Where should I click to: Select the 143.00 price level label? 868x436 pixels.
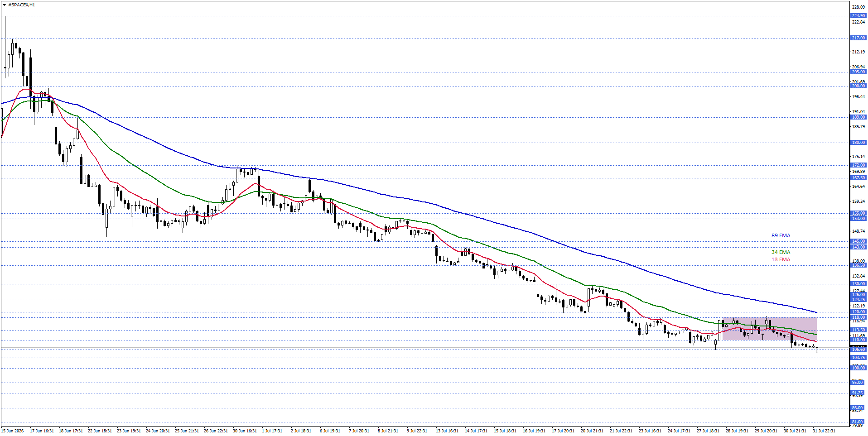point(858,247)
